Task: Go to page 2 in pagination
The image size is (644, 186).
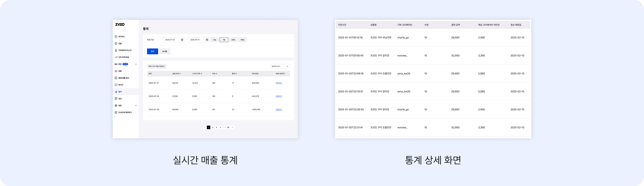Action: coord(212,127)
